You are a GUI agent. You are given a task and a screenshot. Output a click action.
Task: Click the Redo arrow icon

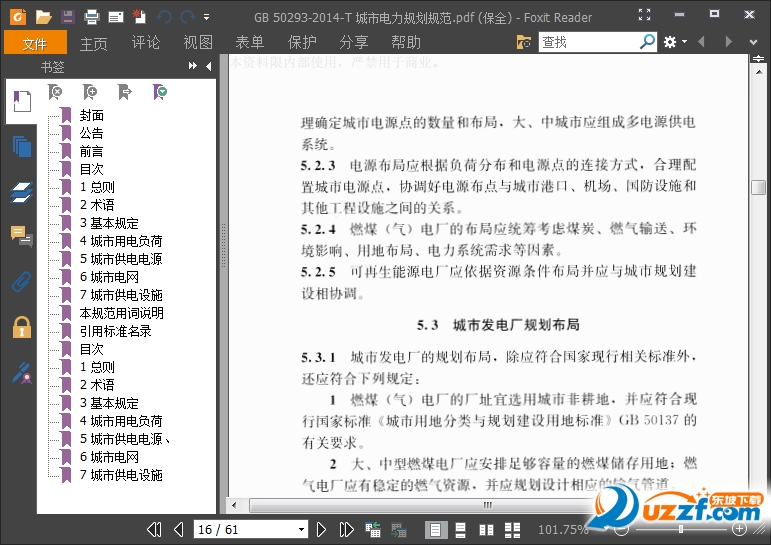tap(188, 18)
